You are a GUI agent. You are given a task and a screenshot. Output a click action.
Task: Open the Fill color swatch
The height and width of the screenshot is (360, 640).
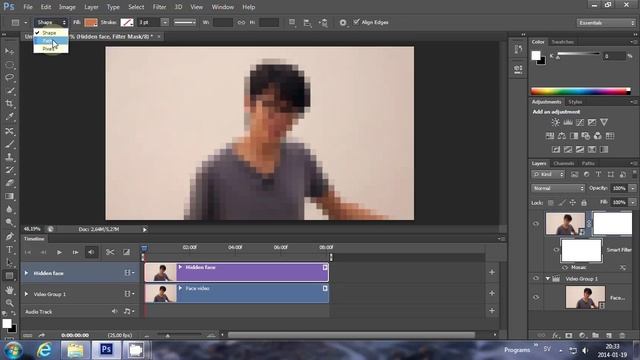tap(91, 22)
